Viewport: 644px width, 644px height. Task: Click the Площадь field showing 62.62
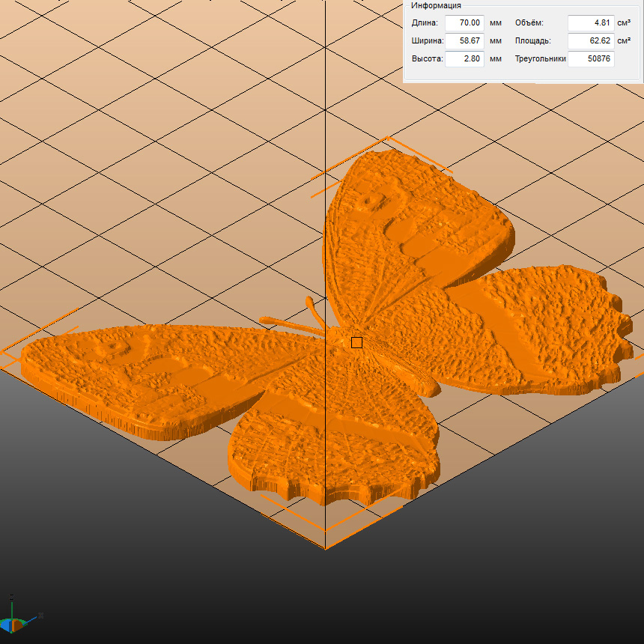tap(591, 41)
